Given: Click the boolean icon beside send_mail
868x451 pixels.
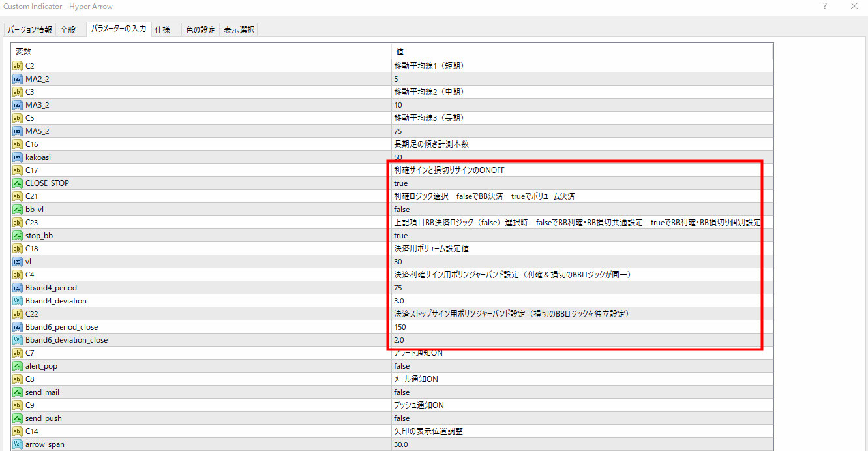Looking at the screenshot, I should [18, 392].
